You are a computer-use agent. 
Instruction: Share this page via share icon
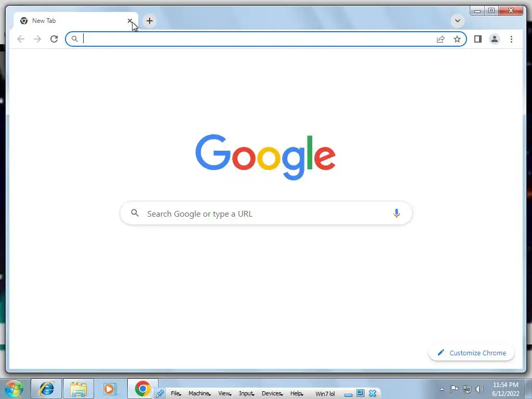tap(441, 39)
